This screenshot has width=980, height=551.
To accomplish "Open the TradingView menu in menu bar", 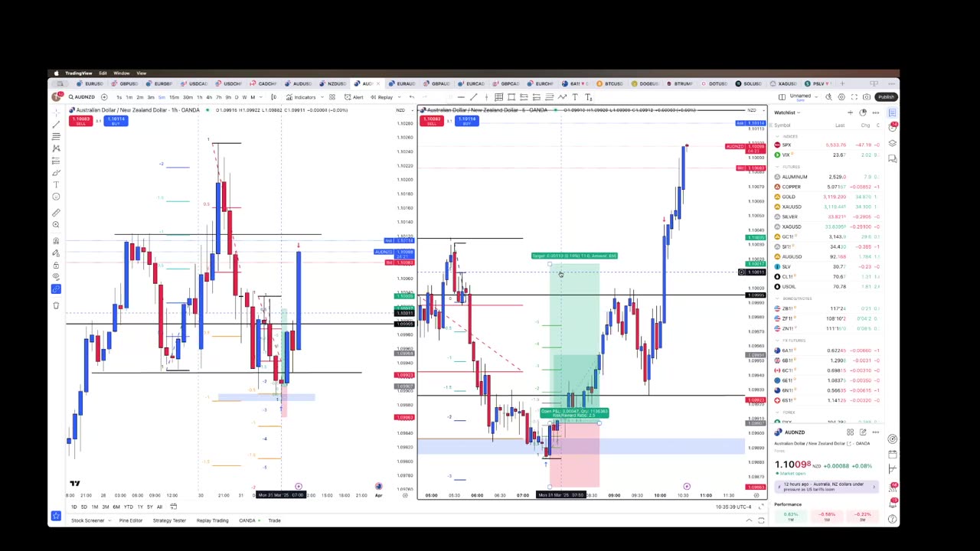I will click(78, 73).
